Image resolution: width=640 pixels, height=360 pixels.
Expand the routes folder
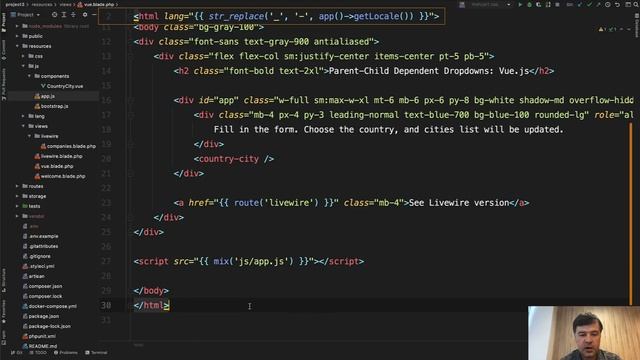[17, 186]
